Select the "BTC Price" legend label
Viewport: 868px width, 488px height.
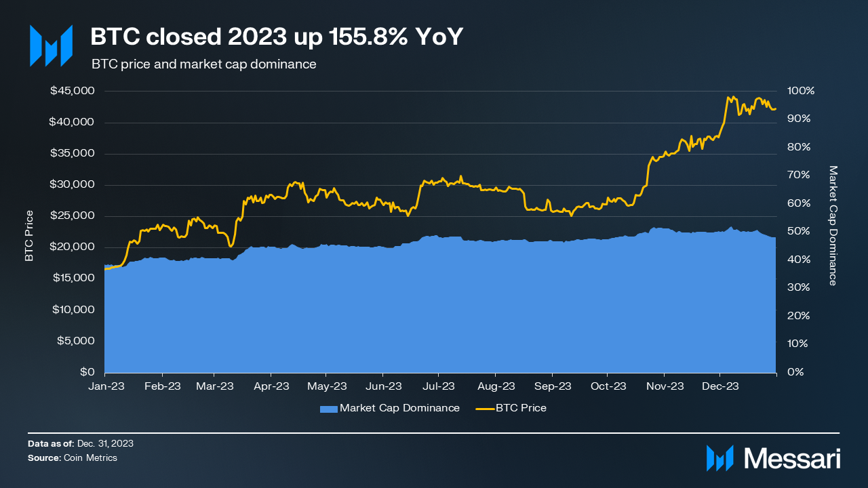pos(521,408)
